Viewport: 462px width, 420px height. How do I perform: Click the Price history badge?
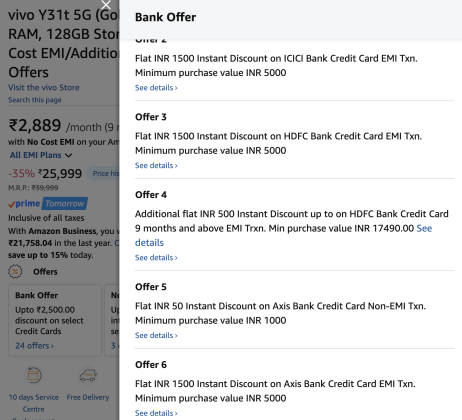pyautogui.click(x=104, y=173)
